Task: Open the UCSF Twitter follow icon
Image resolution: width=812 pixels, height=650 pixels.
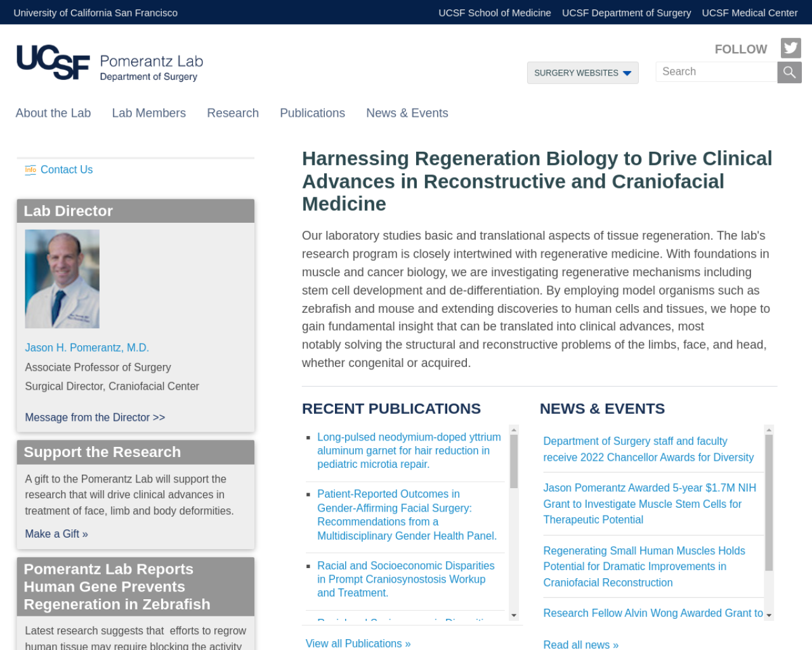Action: click(x=790, y=48)
